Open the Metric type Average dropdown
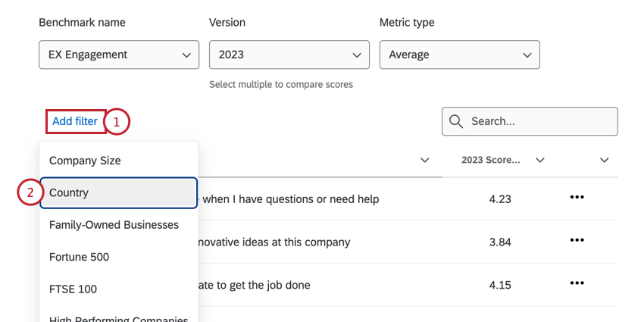 click(x=459, y=55)
